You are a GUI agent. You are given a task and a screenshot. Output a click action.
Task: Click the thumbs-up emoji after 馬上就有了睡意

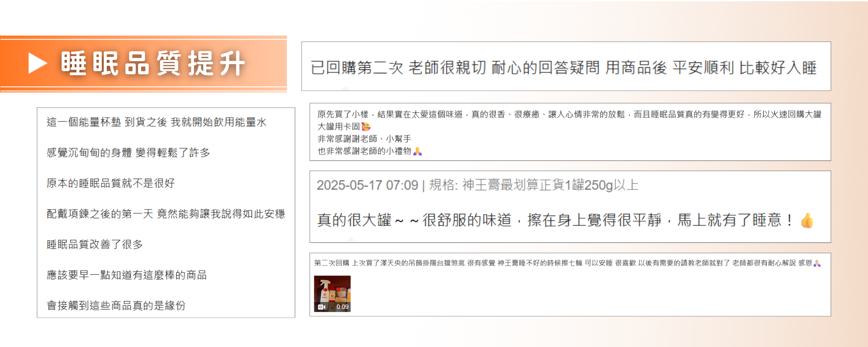(807, 220)
